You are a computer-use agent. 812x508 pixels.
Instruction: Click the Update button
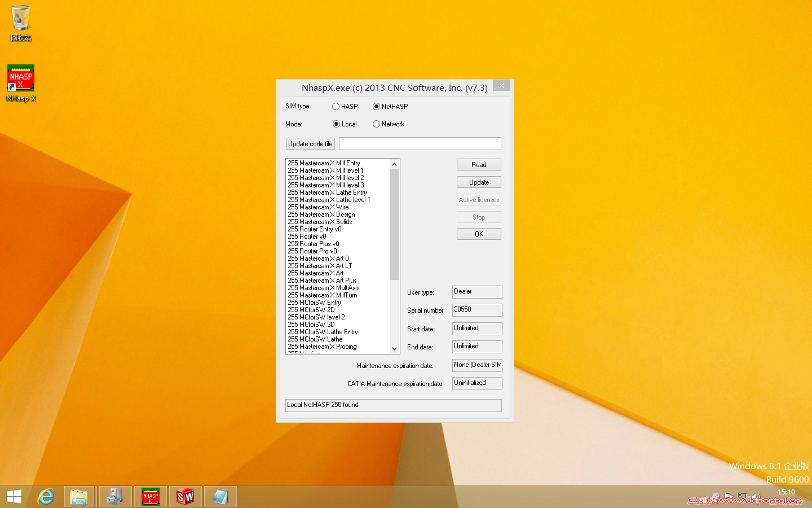coord(479,182)
